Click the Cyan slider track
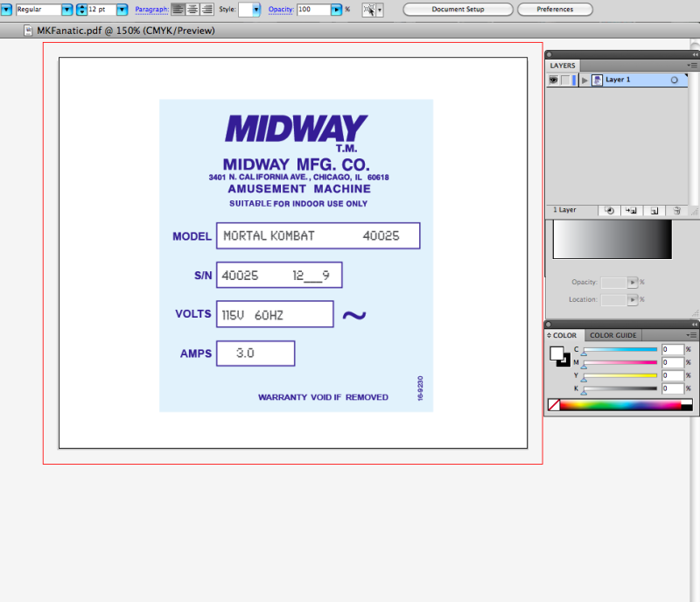This screenshot has width=700, height=602. tap(620, 350)
